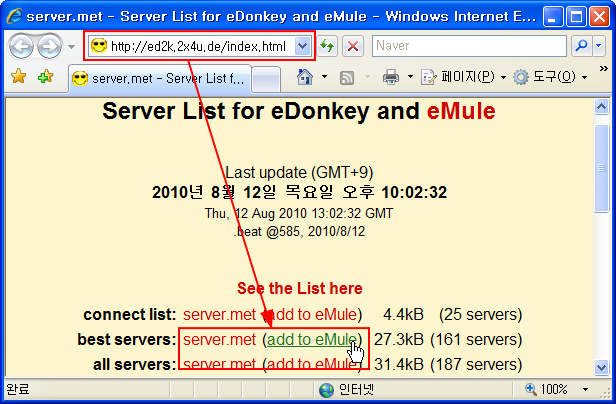Click the red eMule heading word

tap(461, 111)
